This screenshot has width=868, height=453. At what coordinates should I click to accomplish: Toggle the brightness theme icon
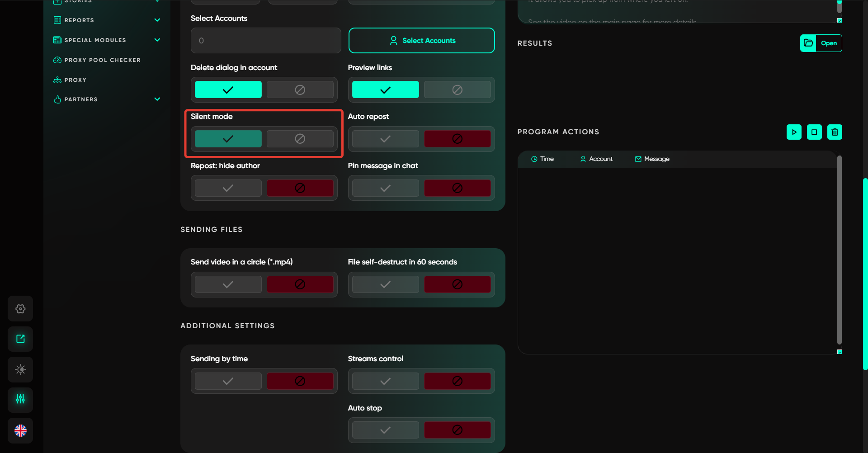pyautogui.click(x=20, y=369)
